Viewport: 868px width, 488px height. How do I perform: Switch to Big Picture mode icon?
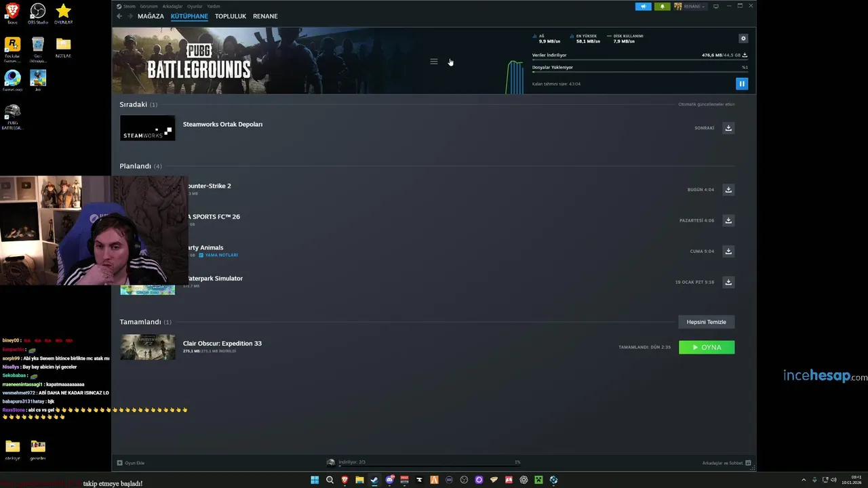click(x=715, y=6)
